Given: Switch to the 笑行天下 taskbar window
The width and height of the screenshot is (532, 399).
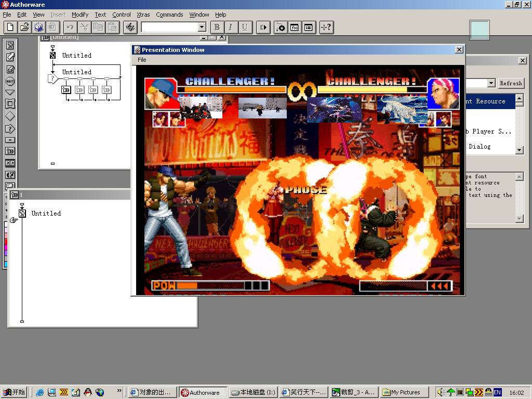Looking at the screenshot, I should click(304, 392).
